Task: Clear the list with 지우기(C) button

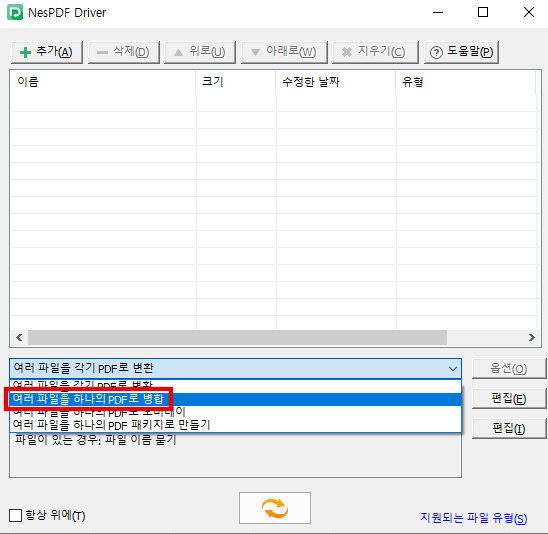Action: (x=375, y=52)
